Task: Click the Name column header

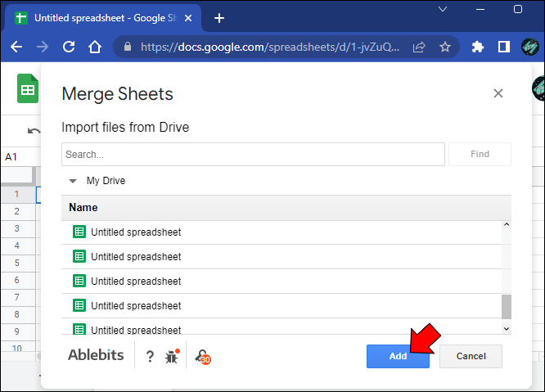Action: 83,208
